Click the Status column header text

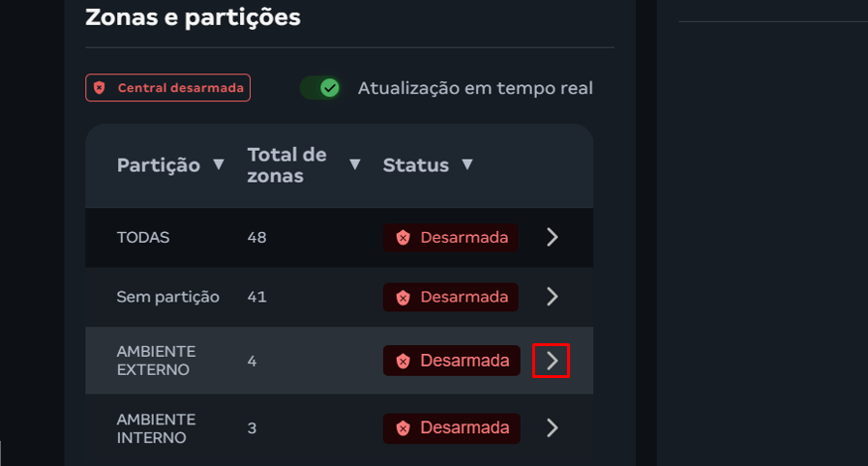coord(416,165)
